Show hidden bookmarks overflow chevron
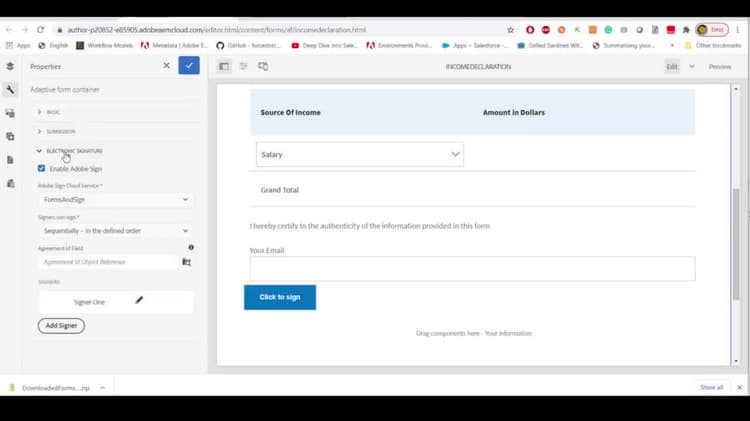Viewport: 750px width, 421px height. [672, 45]
